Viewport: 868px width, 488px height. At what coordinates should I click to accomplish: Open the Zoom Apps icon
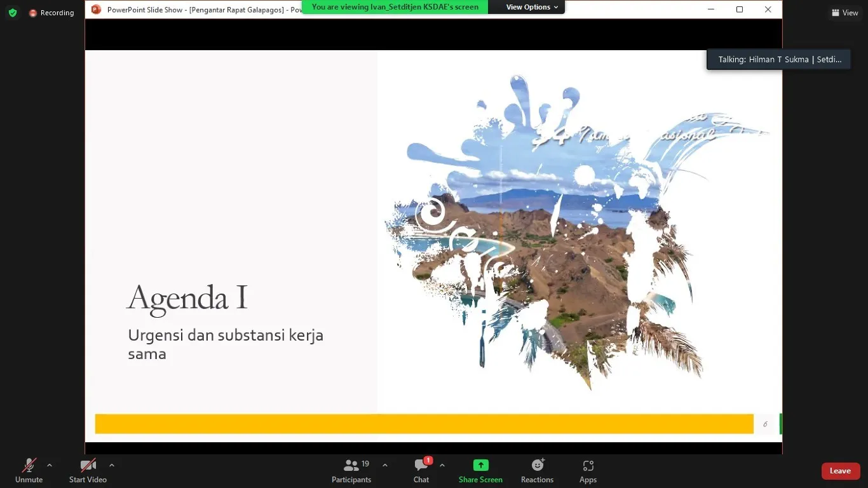[588, 466]
